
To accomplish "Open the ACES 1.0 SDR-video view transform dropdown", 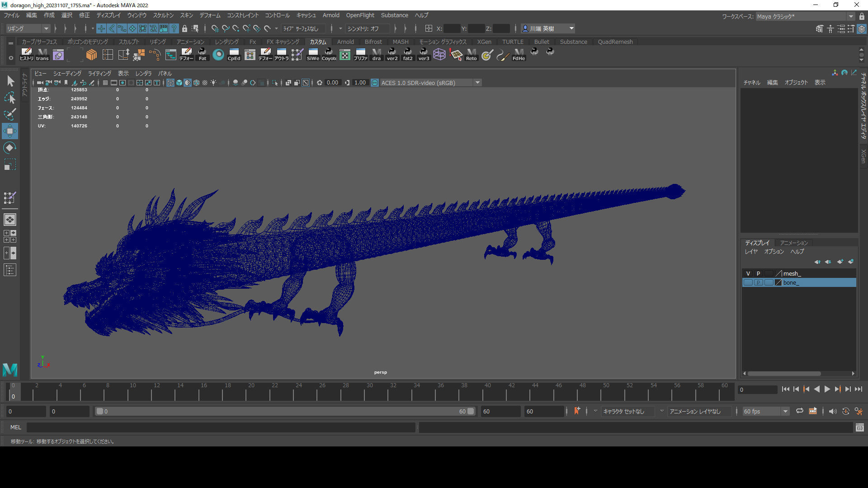I will click(x=430, y=83).
